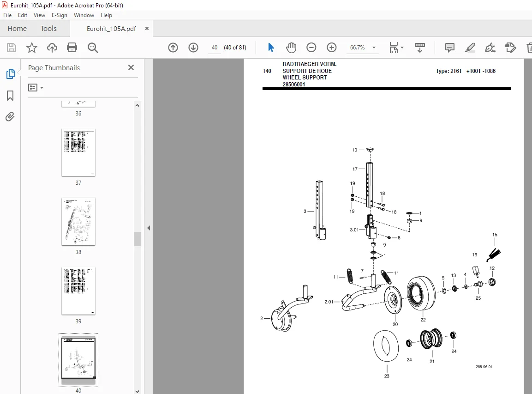Image resolution: width=532 pixels, height=394 pixels.
Task: Add the document to starred with star icon
Action: tap(31, 48)
